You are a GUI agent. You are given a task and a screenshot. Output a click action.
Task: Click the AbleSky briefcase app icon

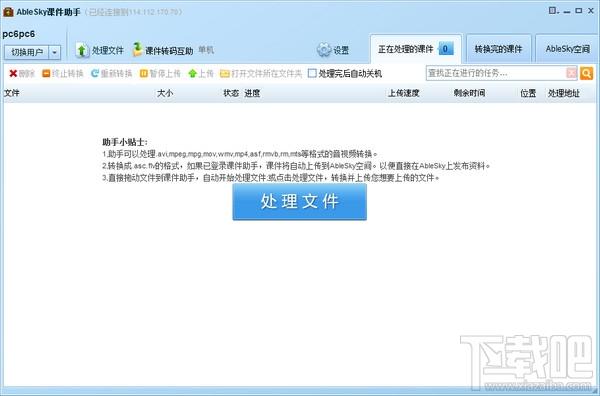(8, 11)
